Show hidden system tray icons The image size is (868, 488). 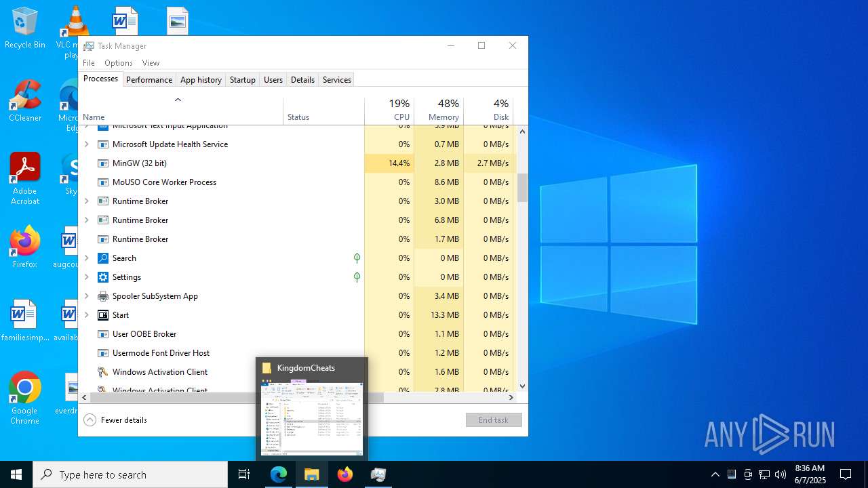coord(715,474)
